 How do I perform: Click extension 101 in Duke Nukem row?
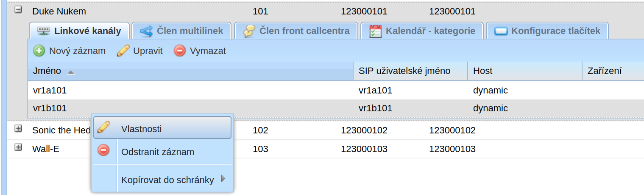coord(260,11)
